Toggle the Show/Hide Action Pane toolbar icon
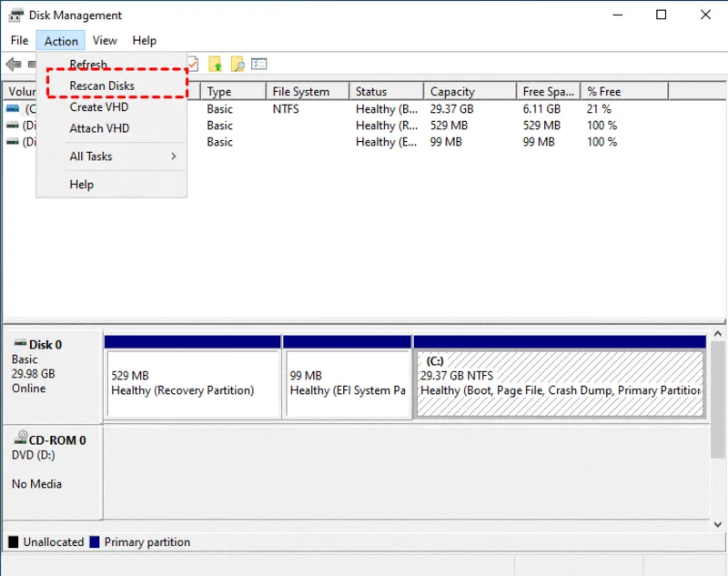Image resolution: width=728 pixels, height=576 pixels. (258, 64)
